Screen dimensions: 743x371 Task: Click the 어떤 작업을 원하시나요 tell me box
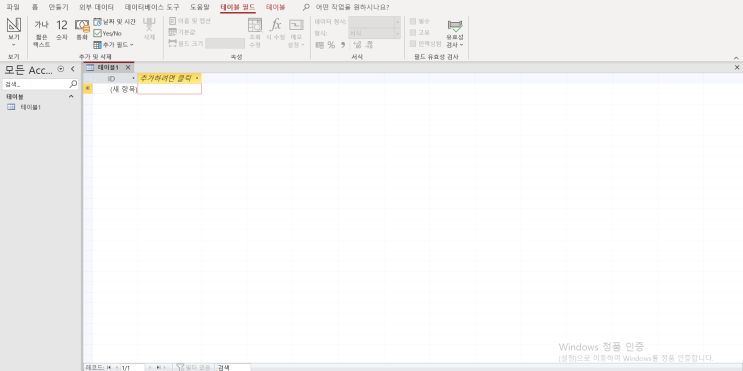[x=353, y=7]
